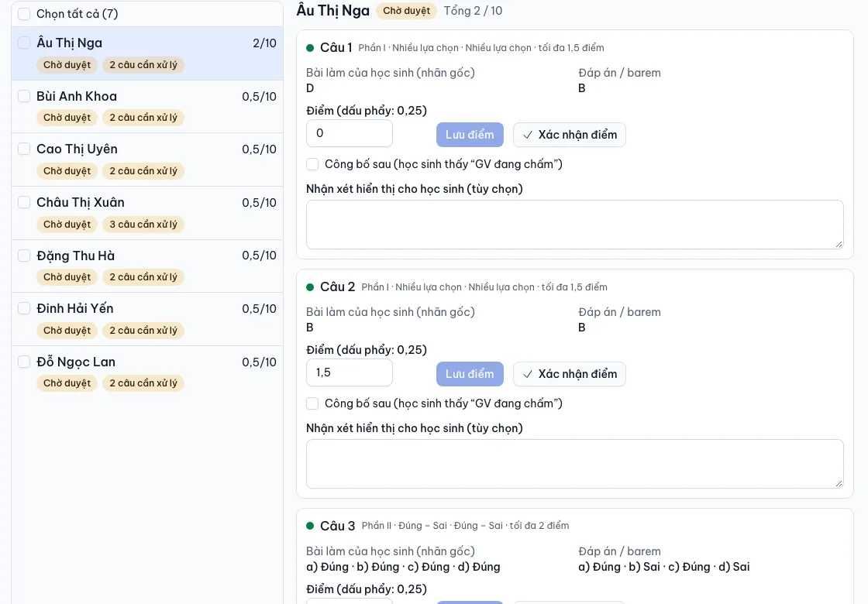
Task: Click the green status dot beside Câu 2
Action: (x=310, y=287)
